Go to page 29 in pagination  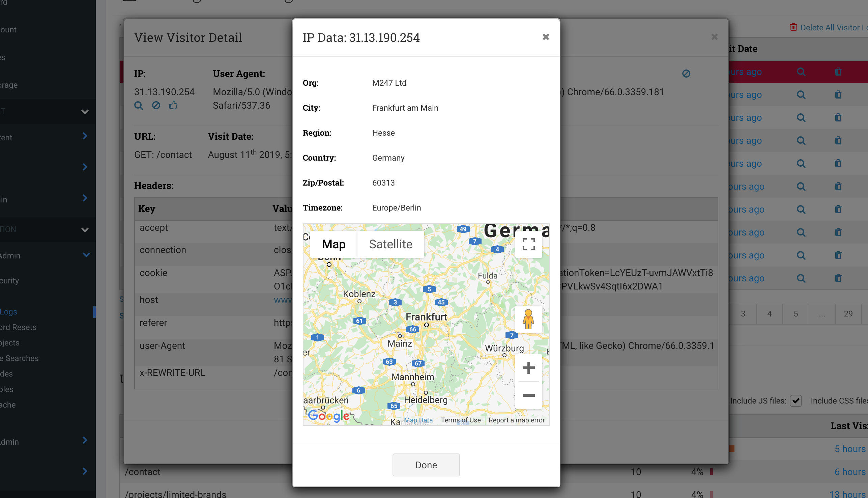[x=848, y=314]
